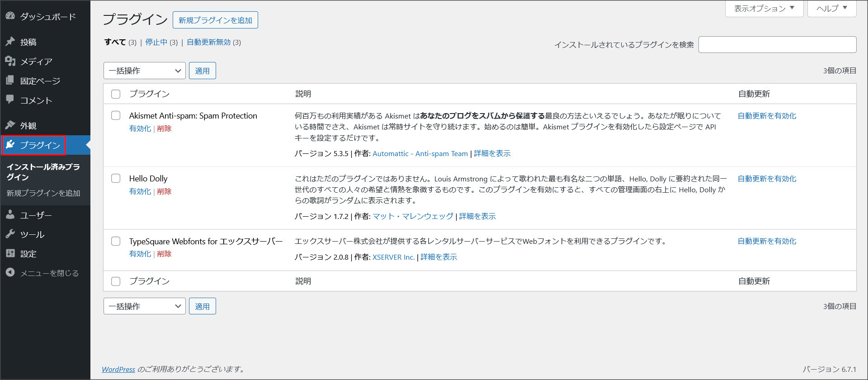
Task: Expand the ヘルプ help panel
Action: point(832,8)
